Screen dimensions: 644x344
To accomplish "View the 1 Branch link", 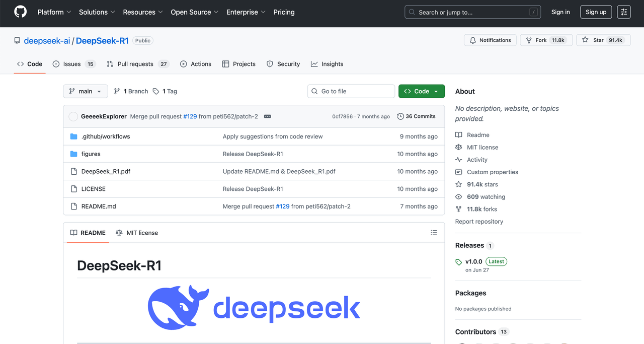I will click(131, 91).
